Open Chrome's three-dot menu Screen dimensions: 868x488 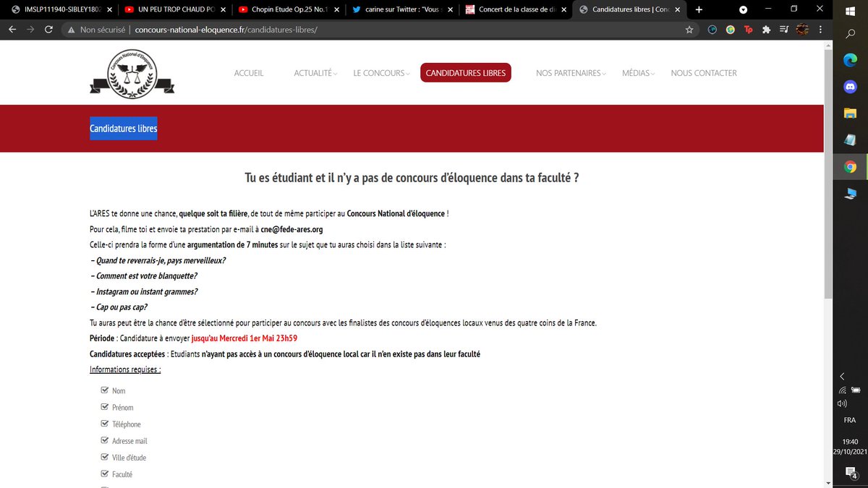pos(820,30)
